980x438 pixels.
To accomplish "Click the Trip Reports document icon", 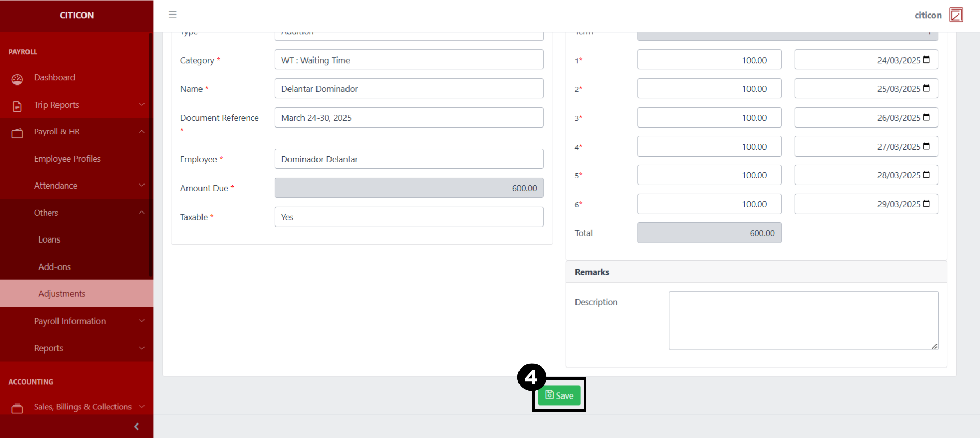I will pos(17,106).
